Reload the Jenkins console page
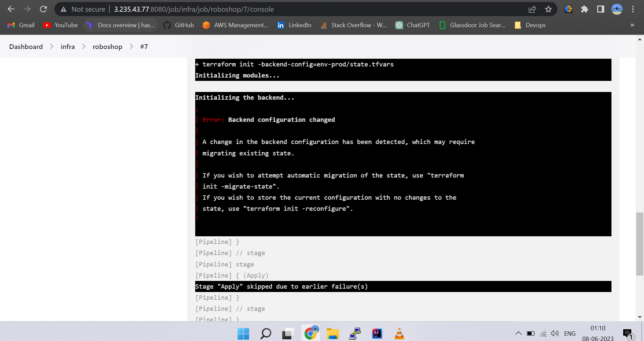This screenshot has height=341, width=644. [x=43, y=9]
